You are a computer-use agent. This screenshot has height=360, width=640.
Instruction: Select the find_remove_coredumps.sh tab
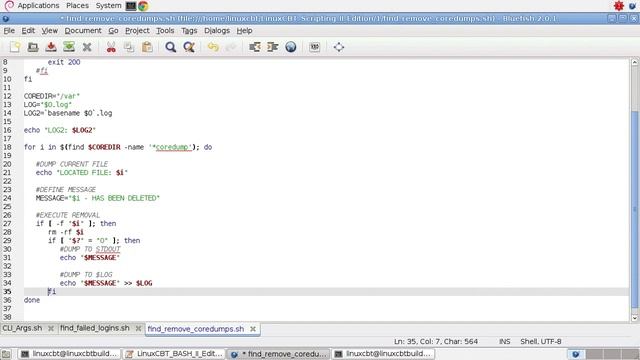[196, 329]
